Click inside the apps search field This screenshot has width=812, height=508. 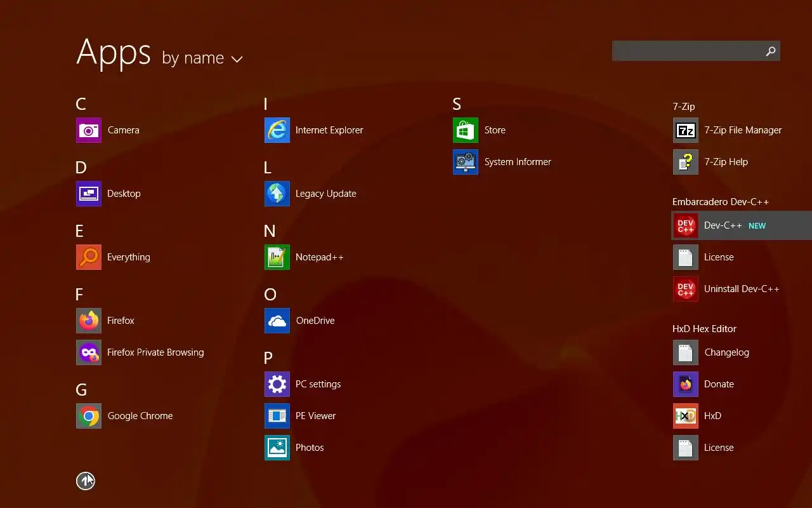point(686,51)
